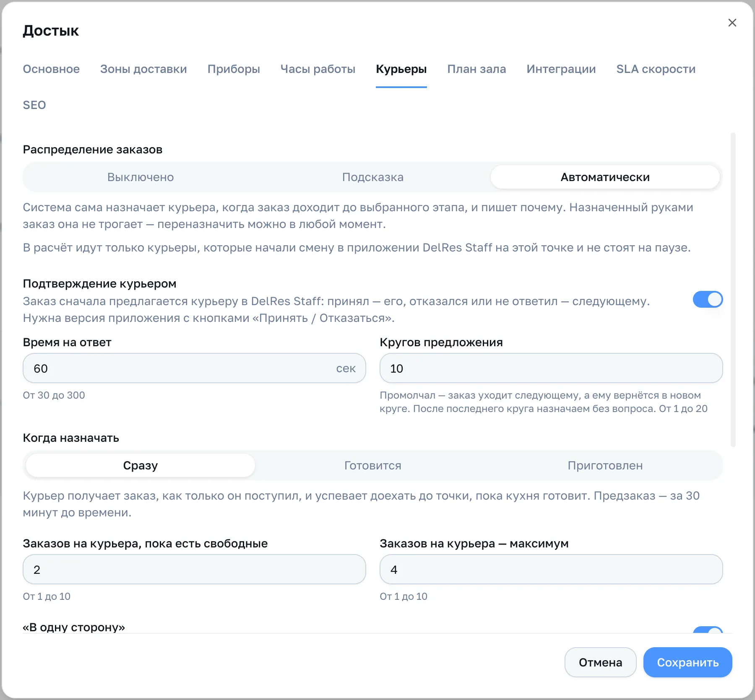Select Сразу assignment timing
Screen dimensions: 755x700
[141, 465]
